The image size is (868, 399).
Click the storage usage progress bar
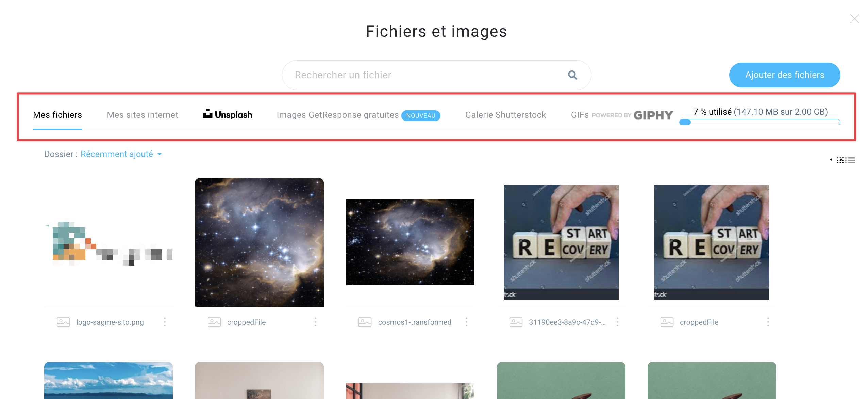coord(759,122)
